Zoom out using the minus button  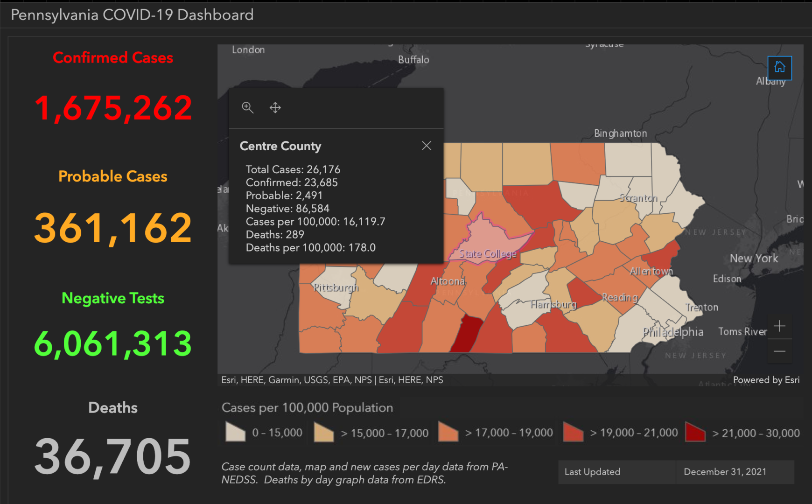[780, 351]
